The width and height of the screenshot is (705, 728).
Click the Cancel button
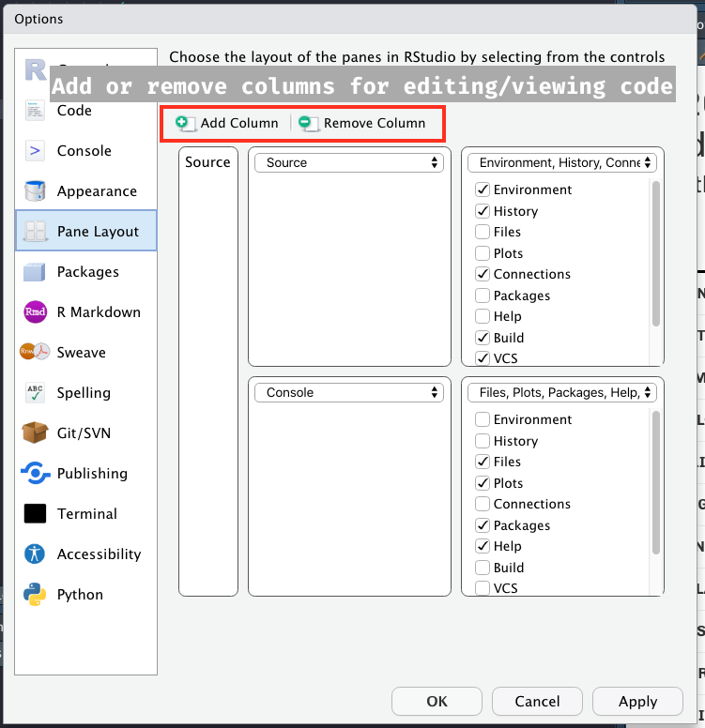(537, 701)
